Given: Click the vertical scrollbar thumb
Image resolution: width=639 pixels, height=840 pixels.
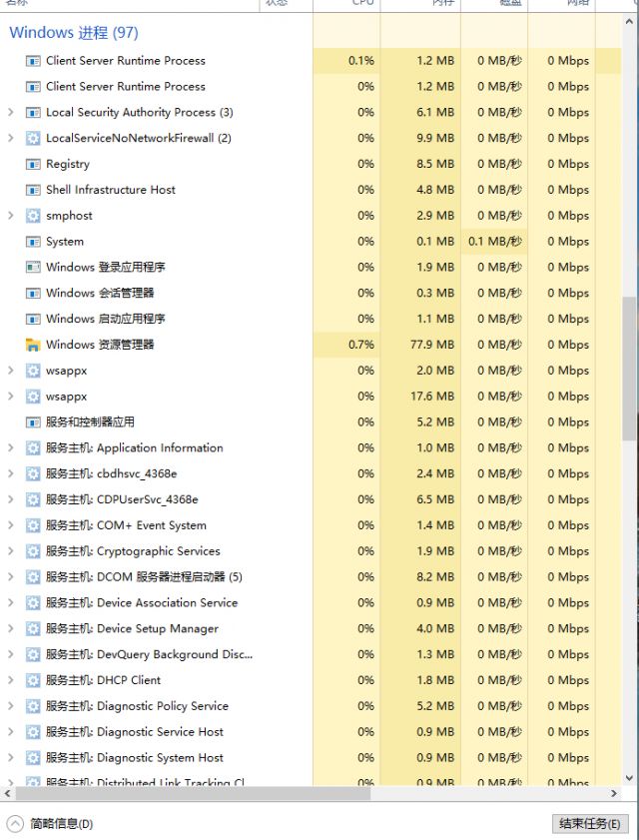Looking at the screenshot, I should (629, 369).
